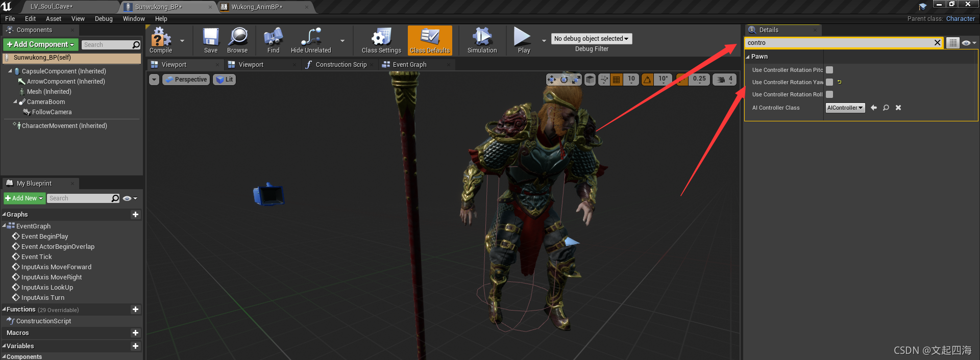This screenshot has height=360, width=980.
Task: Add a new variable with plus icon
Action: point(135,346)
